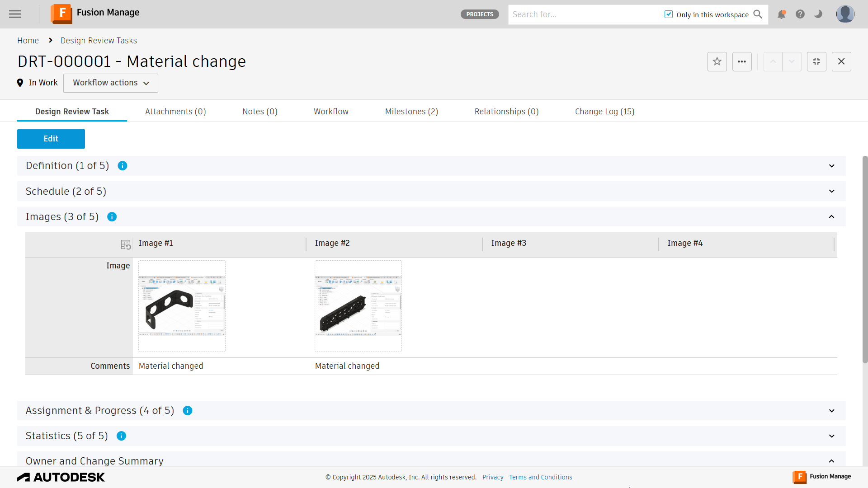Open the three-dots more actions menu
Viewport: 868px width, 488px height.
click(742, 61)
